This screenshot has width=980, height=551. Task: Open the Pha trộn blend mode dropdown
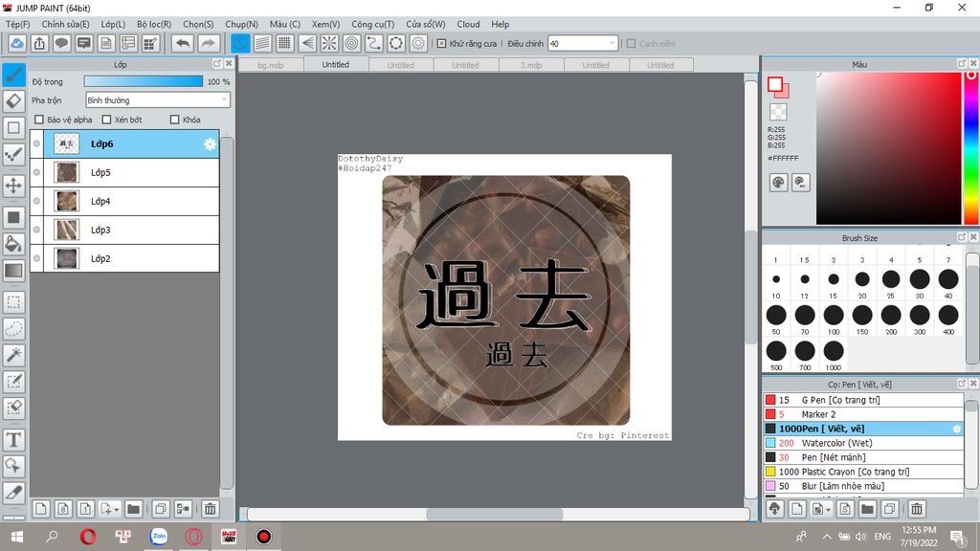click(158, 99)
